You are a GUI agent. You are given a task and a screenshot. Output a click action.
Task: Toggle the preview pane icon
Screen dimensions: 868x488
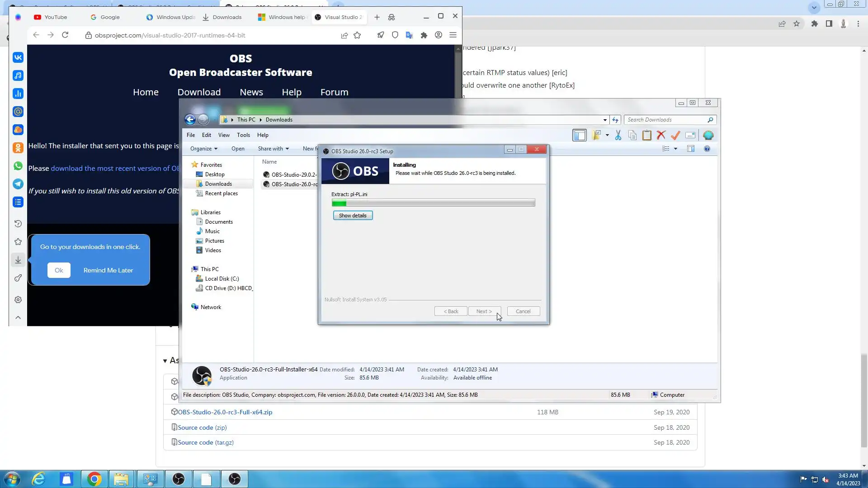691,149
